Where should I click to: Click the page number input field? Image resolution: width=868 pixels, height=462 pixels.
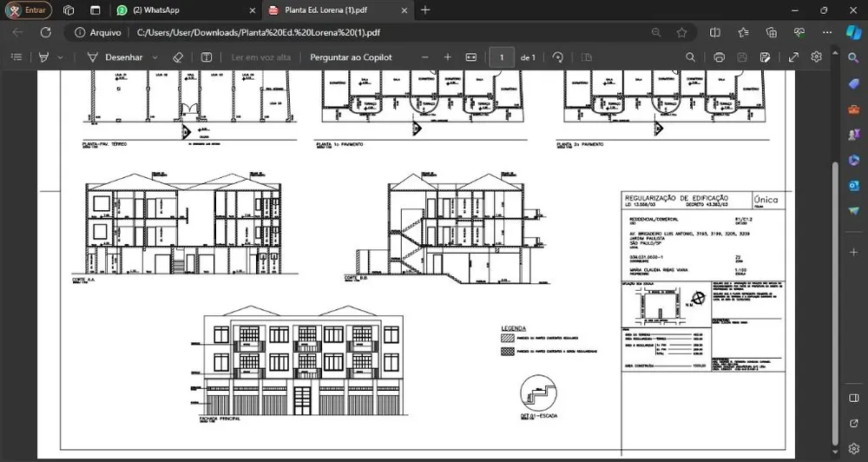502,57
